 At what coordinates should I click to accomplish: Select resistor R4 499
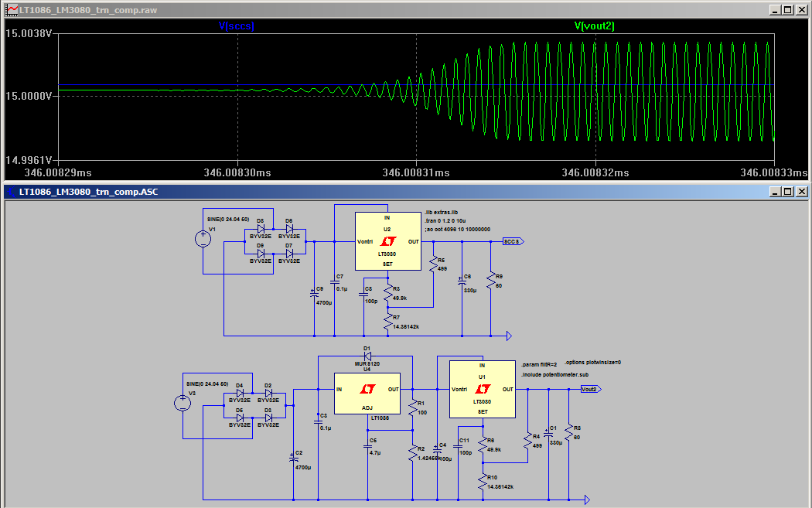click(x=527, y=442)
